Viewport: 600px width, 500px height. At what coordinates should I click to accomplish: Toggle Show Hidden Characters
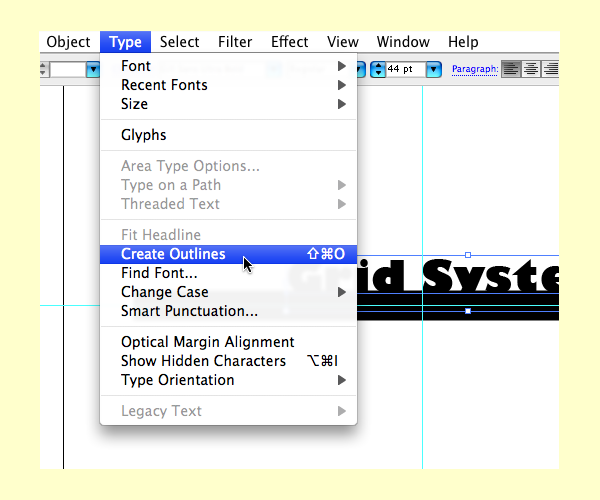pos(203,361)
